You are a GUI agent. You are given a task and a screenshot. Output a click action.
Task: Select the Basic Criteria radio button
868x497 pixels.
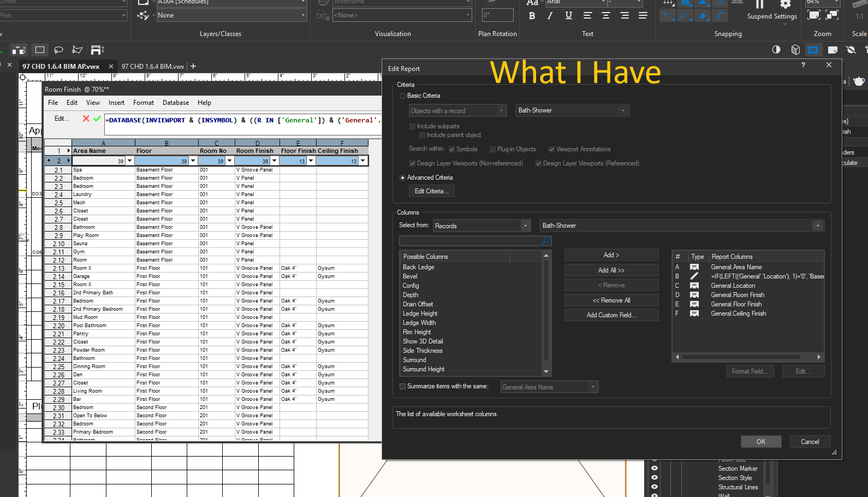pos(403,96)
